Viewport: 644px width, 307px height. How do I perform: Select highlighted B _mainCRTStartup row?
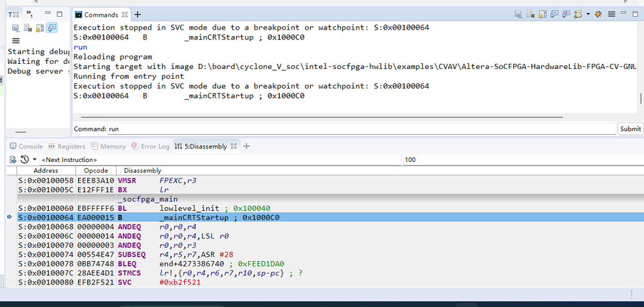[330, 217]
